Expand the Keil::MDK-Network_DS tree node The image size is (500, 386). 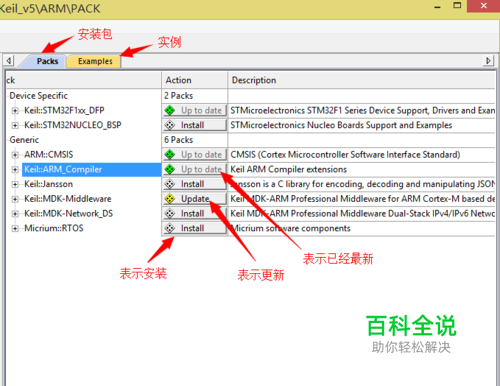coord(15,214)
